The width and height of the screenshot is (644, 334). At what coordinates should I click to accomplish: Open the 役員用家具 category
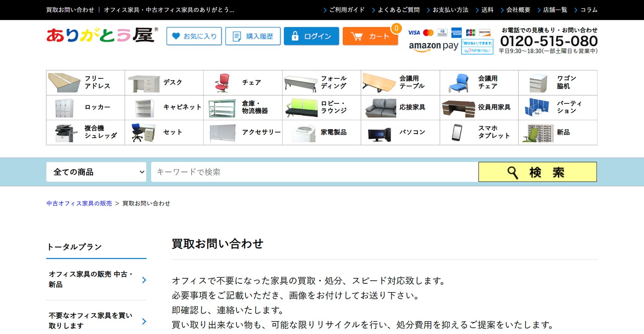pyautogui.click(x=479, y=107)
